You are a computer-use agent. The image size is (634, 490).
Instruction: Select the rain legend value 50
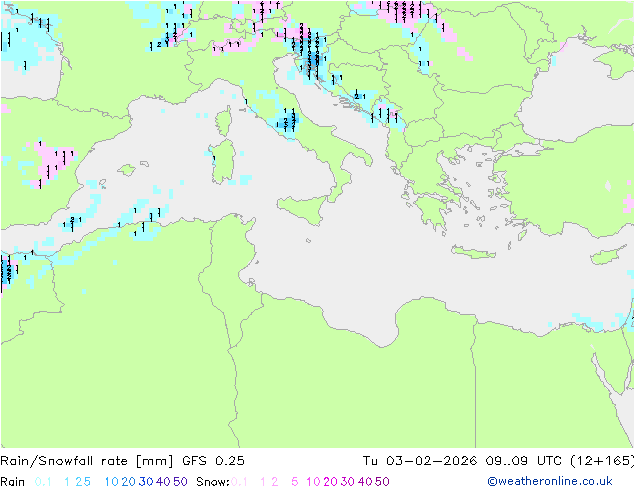[180, 482]
